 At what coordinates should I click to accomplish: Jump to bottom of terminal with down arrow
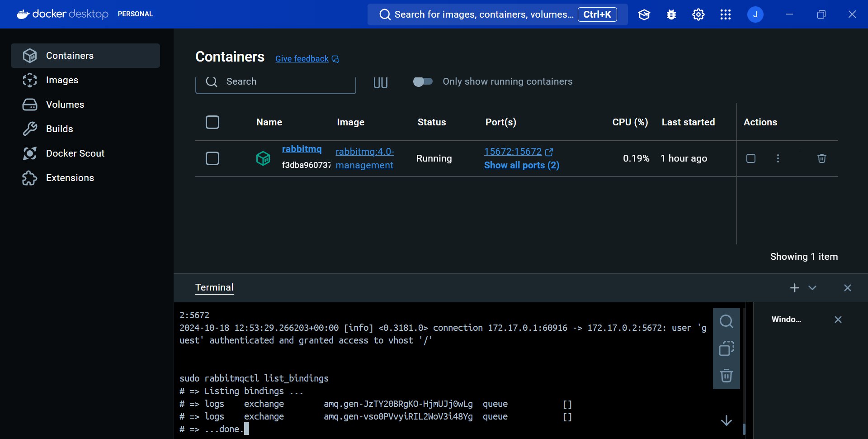[x=726, y=420]
